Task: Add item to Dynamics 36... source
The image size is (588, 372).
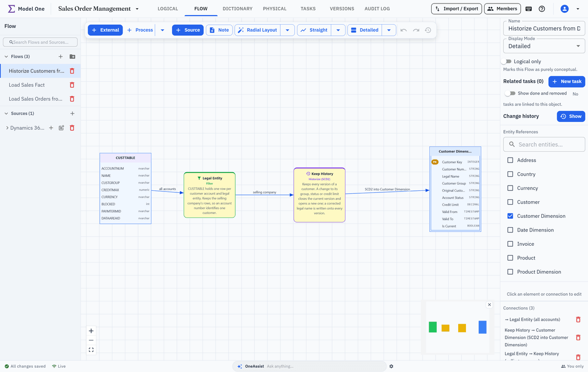Action: tap(51, 128)
